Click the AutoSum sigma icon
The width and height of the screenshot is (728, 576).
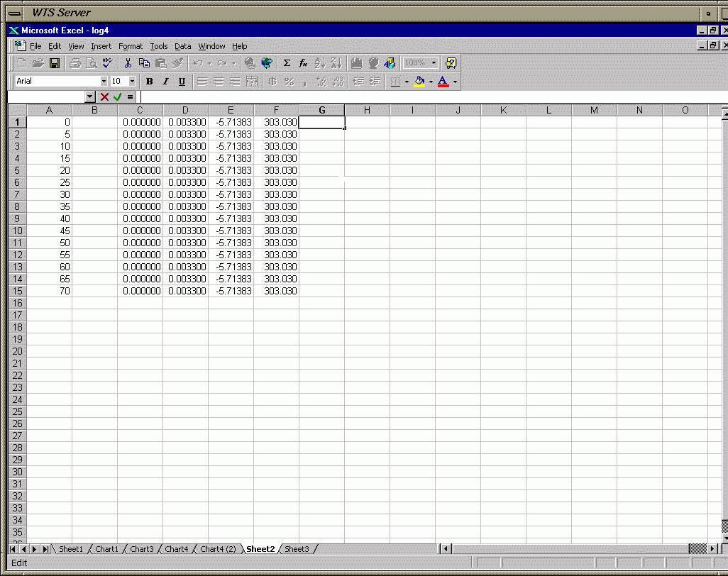point(287,63)
